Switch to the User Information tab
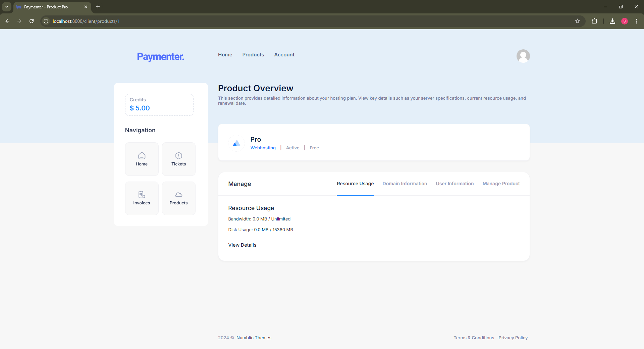644x349 pixels. point(454,184)
